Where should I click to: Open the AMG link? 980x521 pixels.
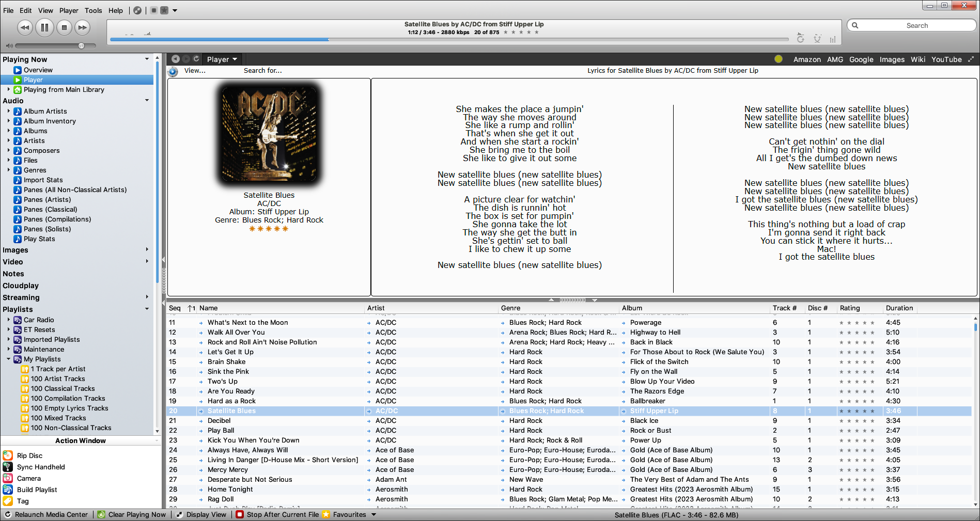(835, 59)
